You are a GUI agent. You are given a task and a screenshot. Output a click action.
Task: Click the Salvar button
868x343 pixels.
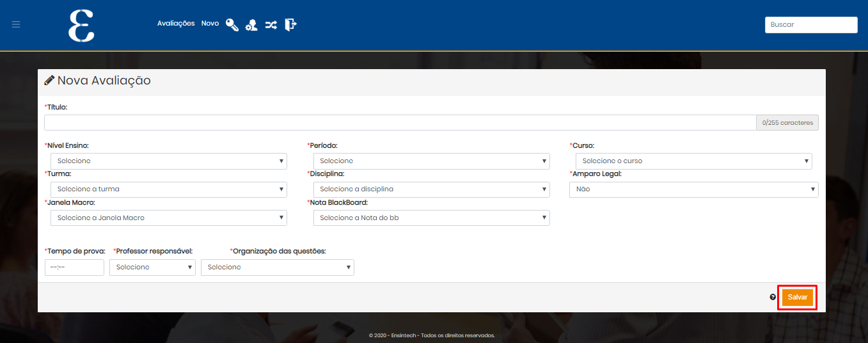click(x=797, y=298)
